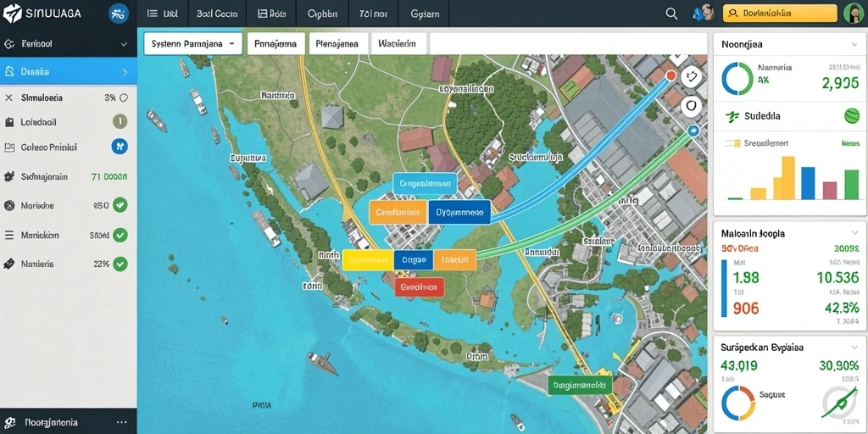The height and width of the screenshot is (434, 868).
Task: Click the red Groolnen label on the map
Action: pos(419,287)
